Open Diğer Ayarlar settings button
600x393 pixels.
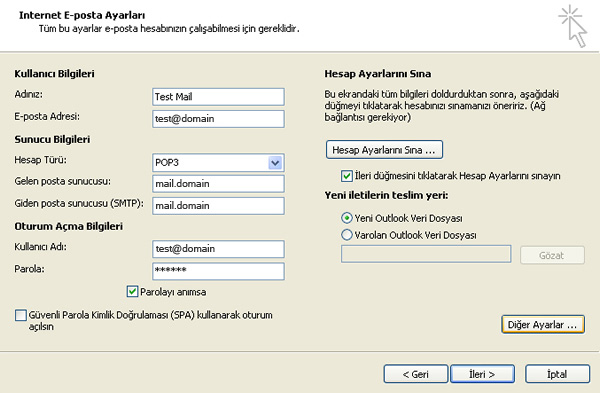[543, 325]
